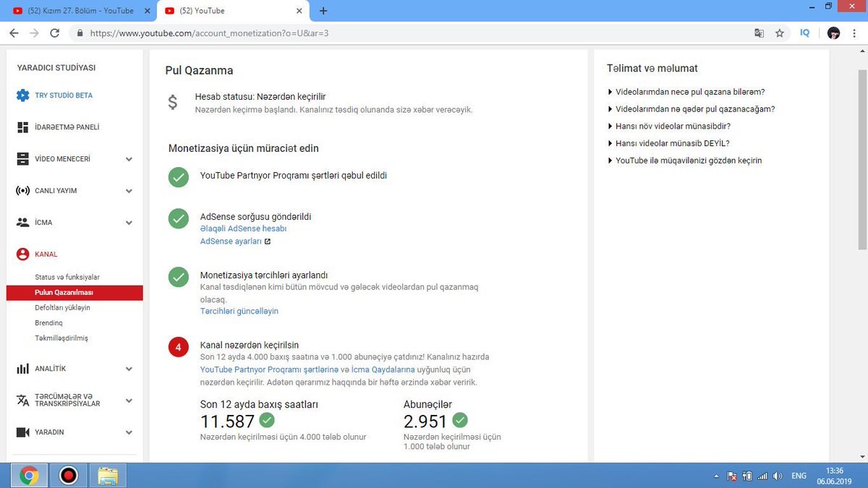Switch to the Kızım 27. Bölüm browser tab
This screenshot has width=868, height=488.
coord(78,11)
